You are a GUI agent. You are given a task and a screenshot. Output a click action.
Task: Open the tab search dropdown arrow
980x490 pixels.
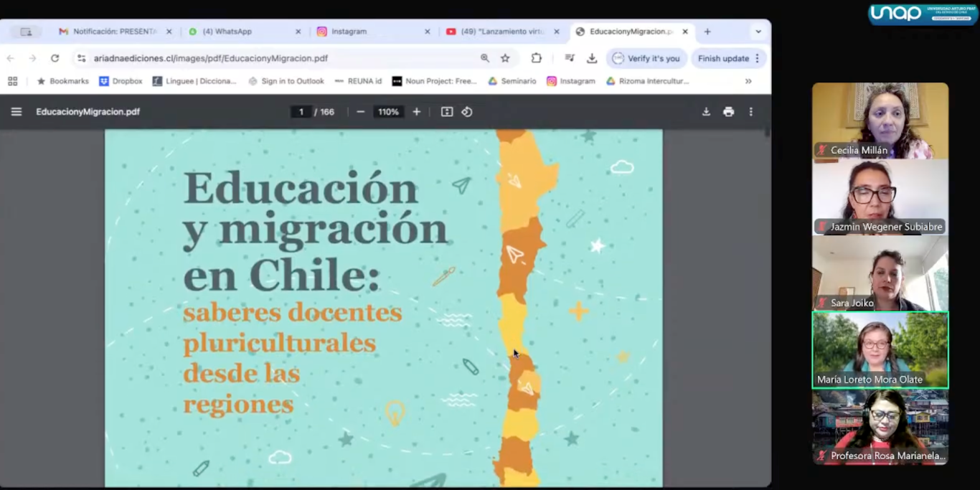point(758,32)
